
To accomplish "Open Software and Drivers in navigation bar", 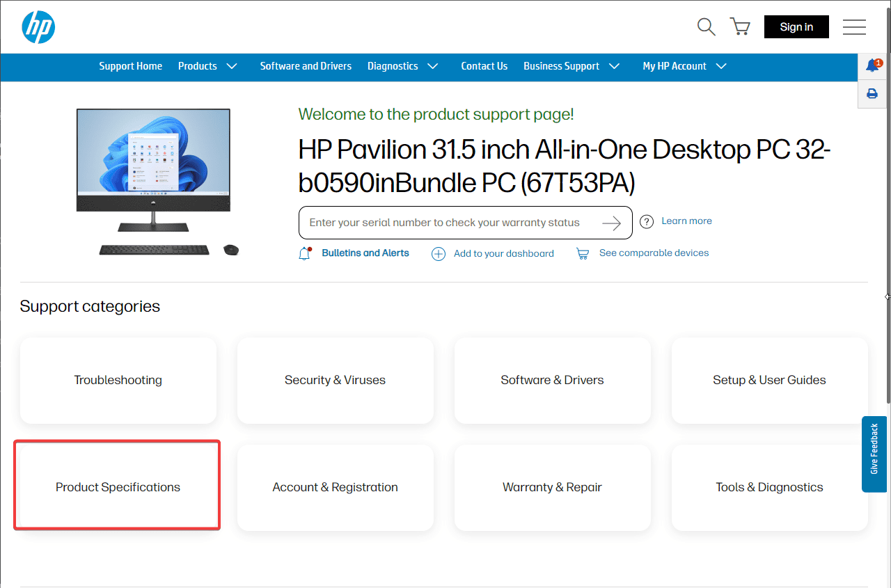I will click(306, 66).
